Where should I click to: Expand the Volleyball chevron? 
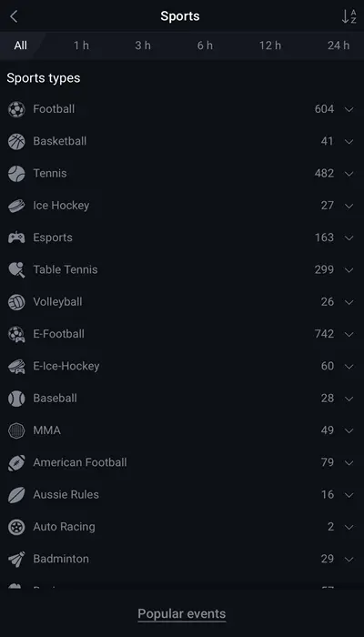349,302
